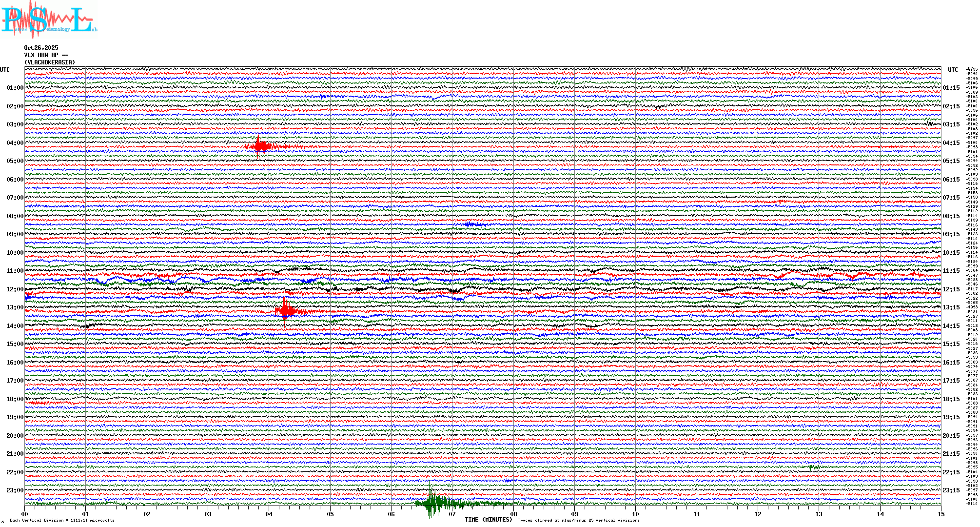Click the right UTC axis label
Screen dimensions: 980x527
tap(953, 70)
